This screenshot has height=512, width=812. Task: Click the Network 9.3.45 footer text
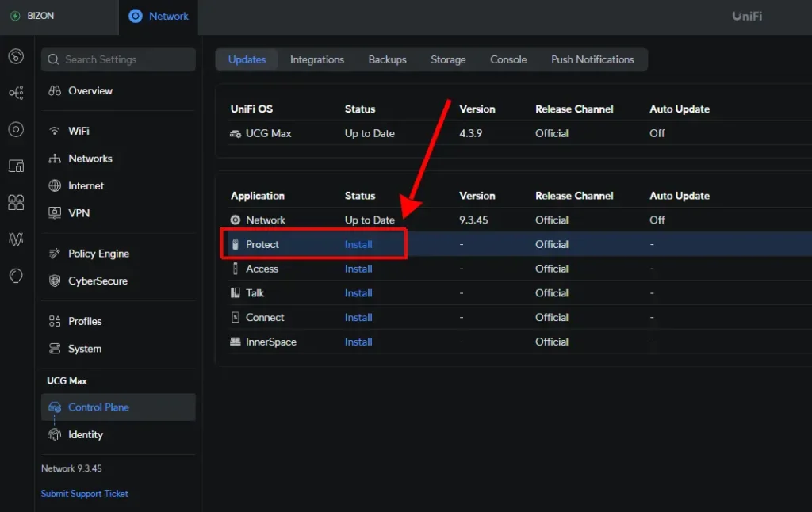[x=71, y=468]
